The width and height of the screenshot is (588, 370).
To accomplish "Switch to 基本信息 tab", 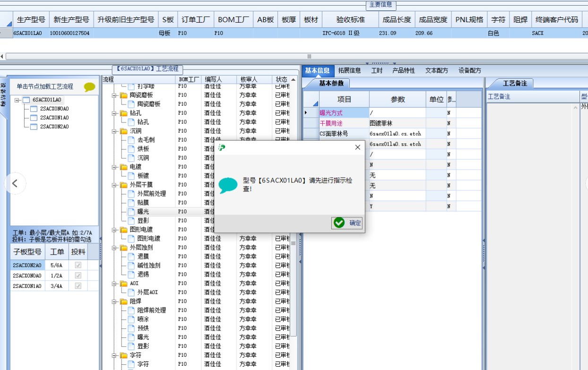I will point(317,70).
